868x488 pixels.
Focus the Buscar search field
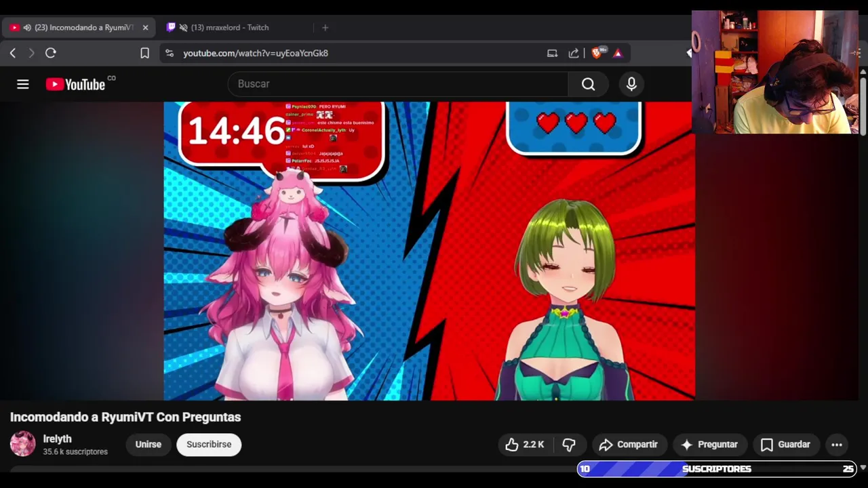pyautogui.click(x=397, y=84)
